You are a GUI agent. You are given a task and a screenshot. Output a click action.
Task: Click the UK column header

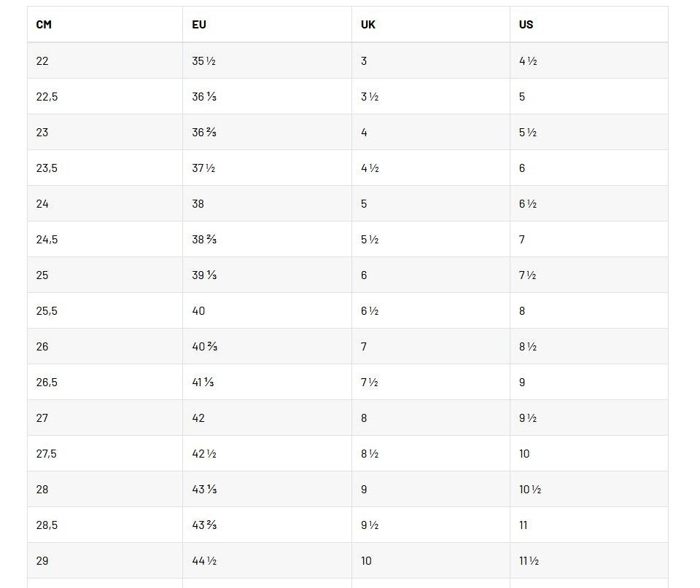pyautogui.click(x=368, y=24)
